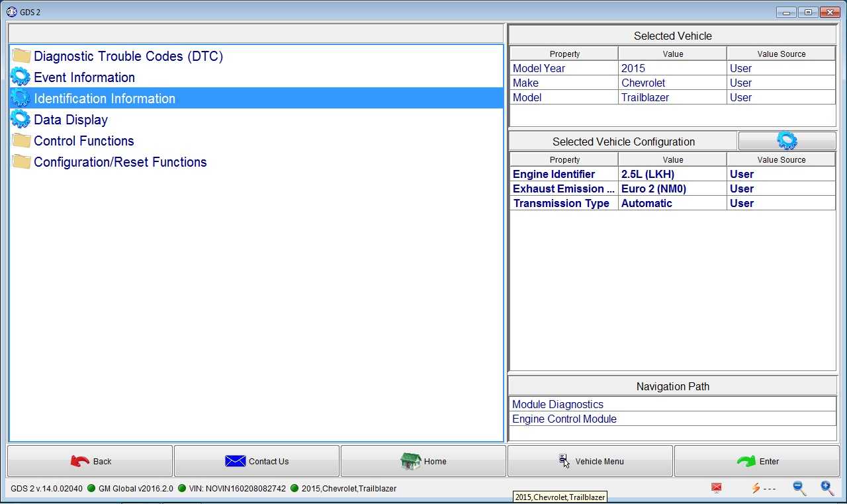
Task: Click the Euro 2 (NM0) value cell
Action: 672,189
